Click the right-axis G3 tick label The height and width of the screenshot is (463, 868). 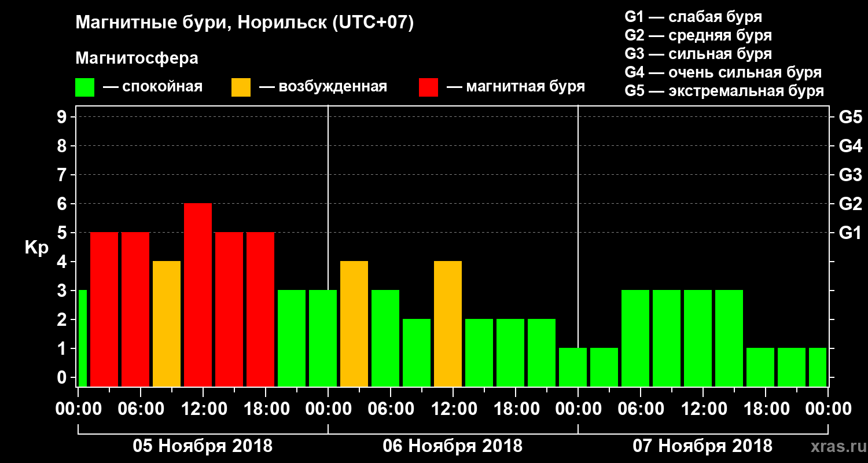point(851,175)
